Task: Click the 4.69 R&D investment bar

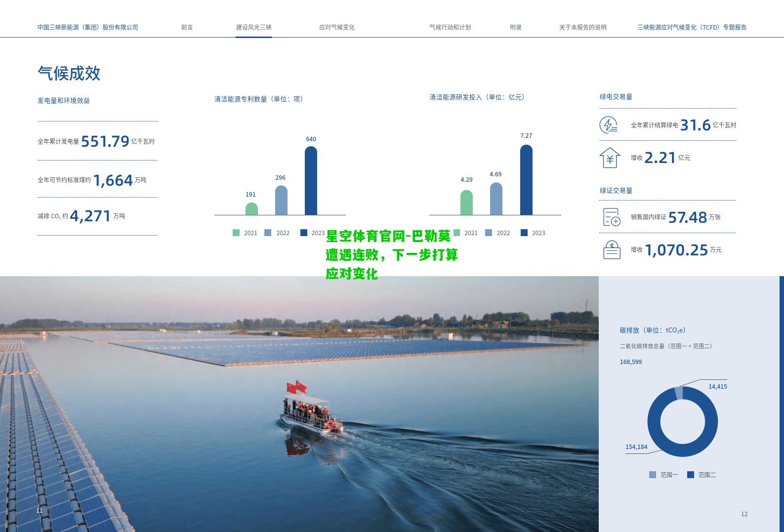Action: tap(496, 199)
